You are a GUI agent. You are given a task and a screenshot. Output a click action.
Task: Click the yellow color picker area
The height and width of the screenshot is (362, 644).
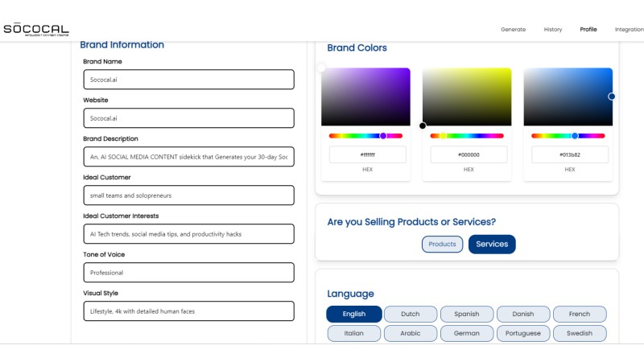coord(467,97)
